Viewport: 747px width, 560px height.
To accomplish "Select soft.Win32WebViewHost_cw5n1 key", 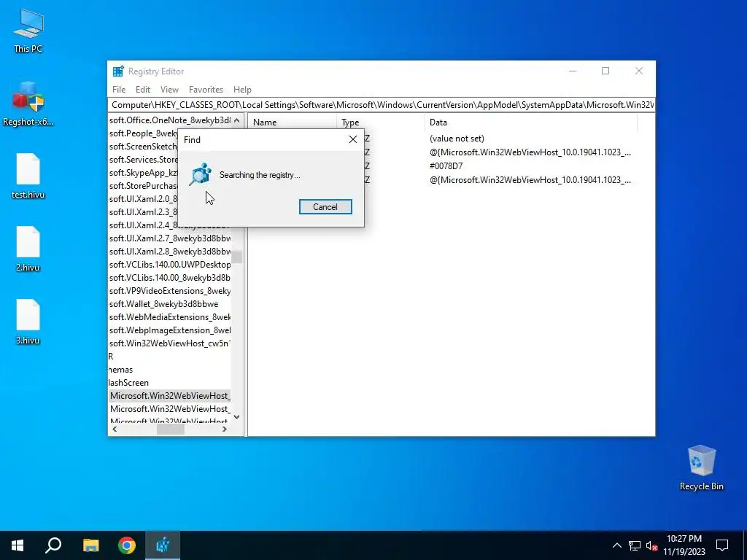I will point(169,343).
